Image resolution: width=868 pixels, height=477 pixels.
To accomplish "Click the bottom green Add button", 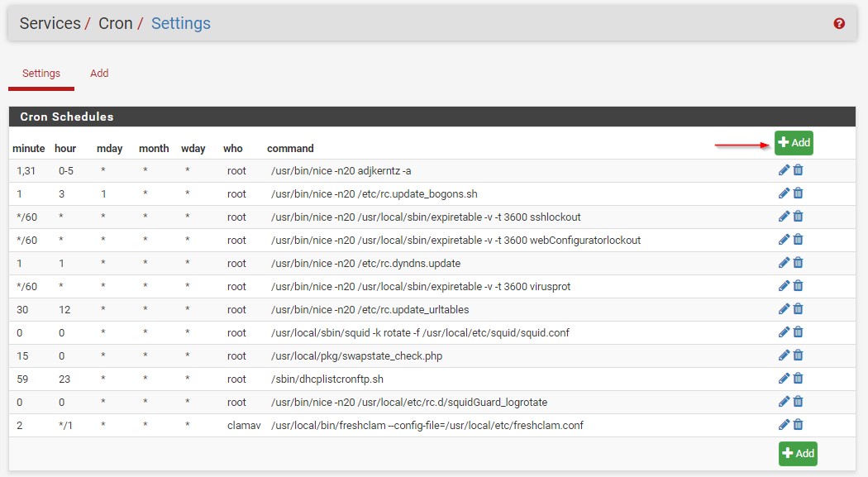I will [798, 454].
